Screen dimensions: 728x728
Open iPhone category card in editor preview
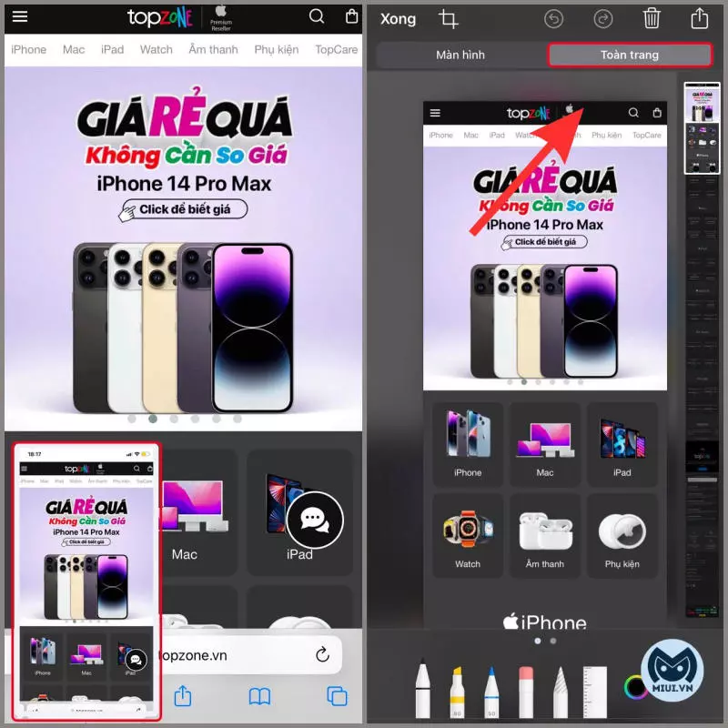(468, 445)
